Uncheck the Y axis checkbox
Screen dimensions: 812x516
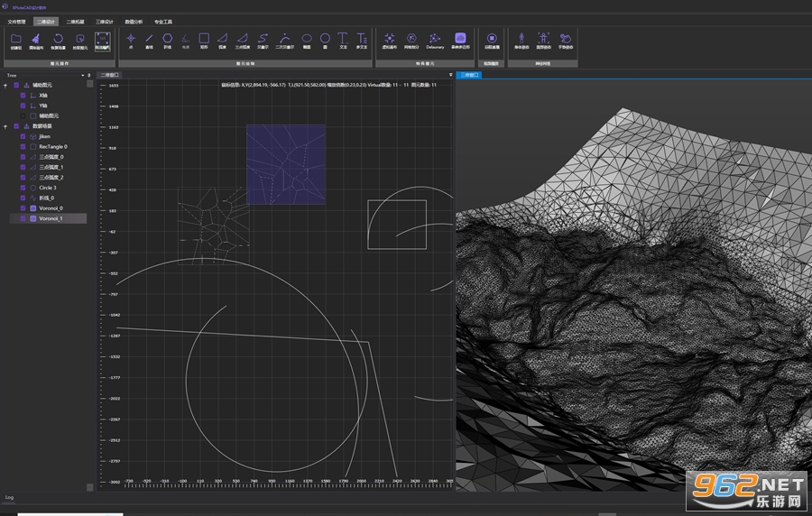point(23,106)
